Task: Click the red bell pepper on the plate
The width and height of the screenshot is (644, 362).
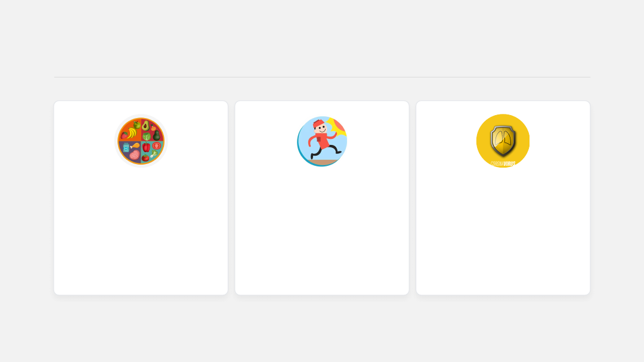Action: [x=146, y=147]
